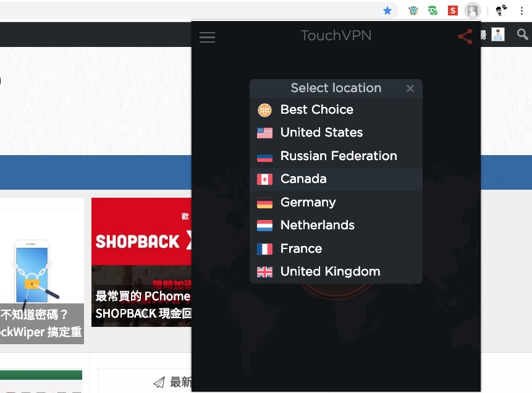Open the TouchVPN hamburger menu
This screenshot has height=393, width=532.
207,37
